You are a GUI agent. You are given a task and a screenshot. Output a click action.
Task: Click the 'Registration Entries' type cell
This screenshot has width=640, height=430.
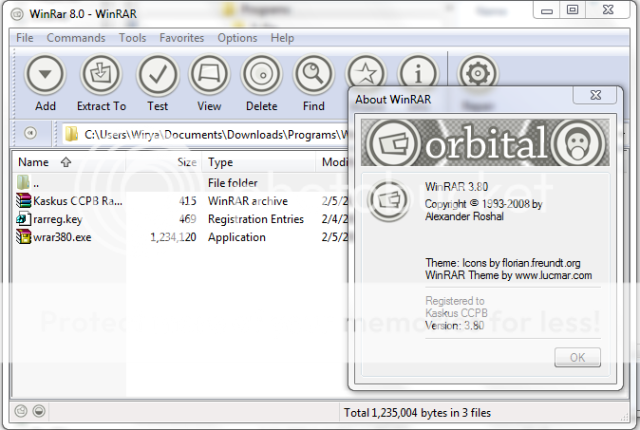(x=256, y=219)
